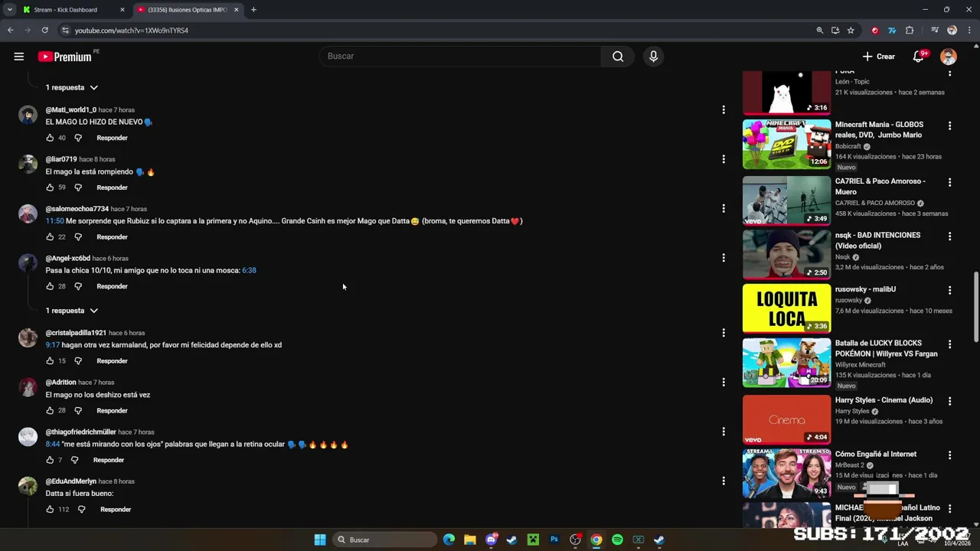
Task: Open File Explorer from the taskbar
Action: click(470, 540)
